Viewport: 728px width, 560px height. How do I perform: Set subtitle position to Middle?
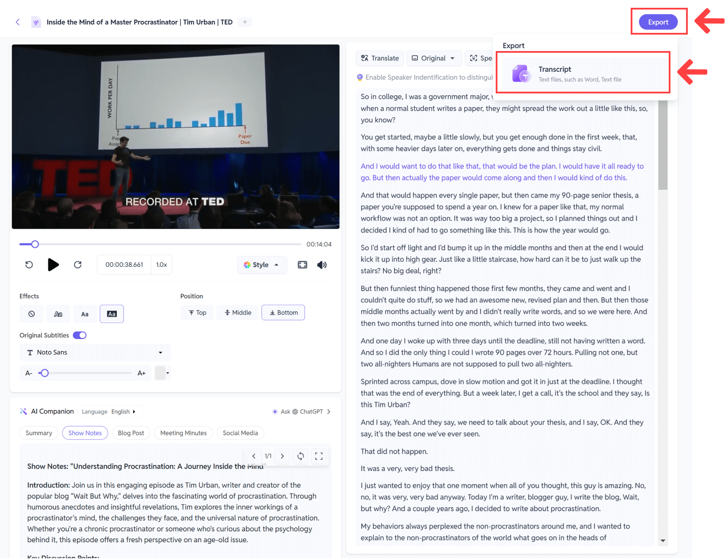pyautogui.click(x=238, y=313)
